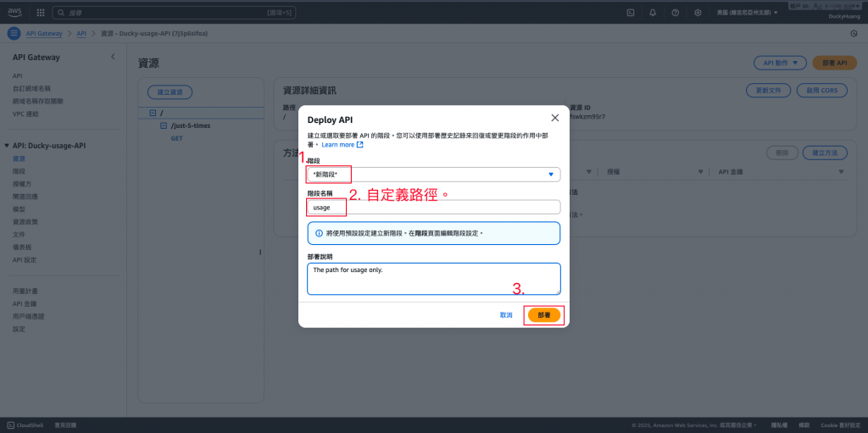Click the orange 部署 button in dialog
This screenshot has height=433, width=868.
pos(544,315)
